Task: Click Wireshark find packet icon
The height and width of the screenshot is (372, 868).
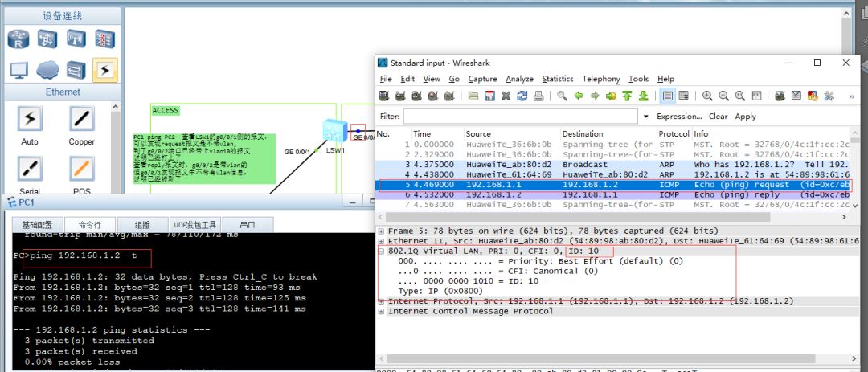Action: pos(562,96)
